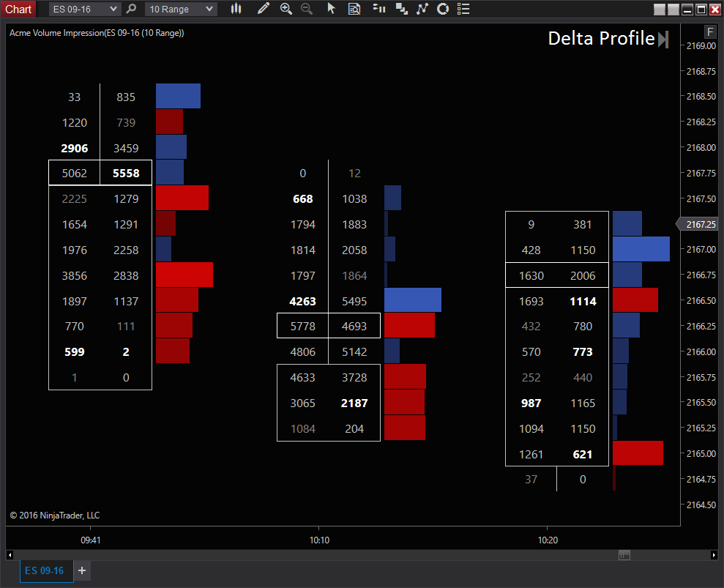Open the chart style bars icon
Screen dimensions: 724x588
(x=236, y=9)
